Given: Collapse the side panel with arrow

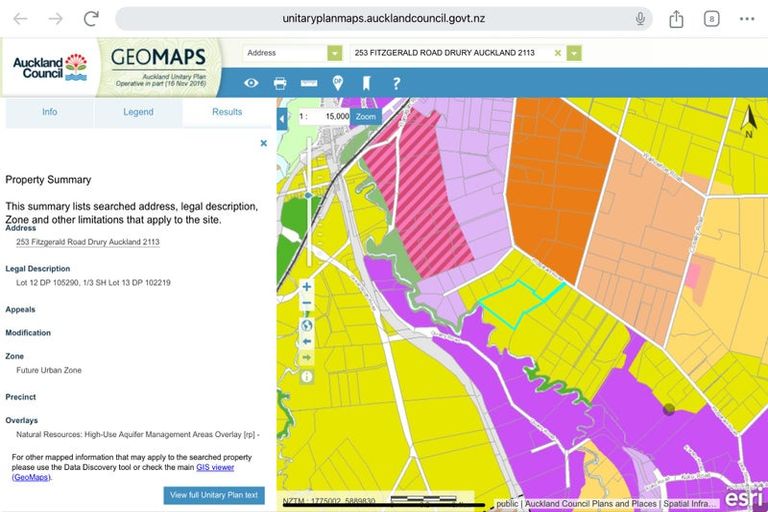Looking at the screenshot, I should point(283,117).
